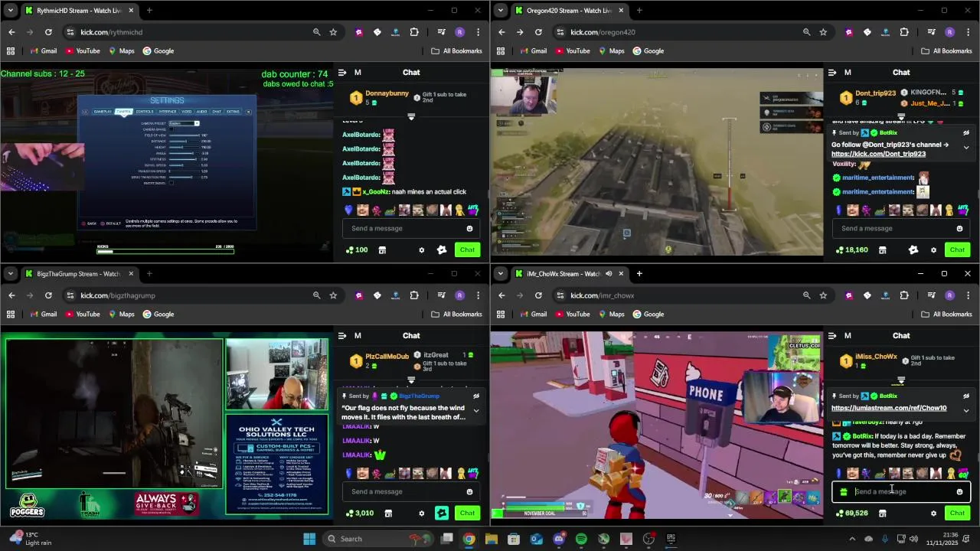Open chat settings gear in iMr_ChoWx window

[933, 513]
